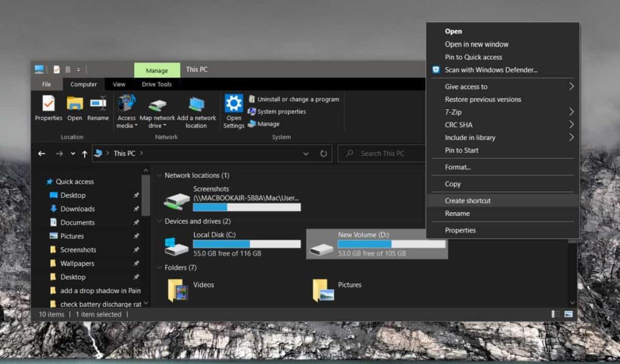The height and width of the screenshot is (364, 620).
Task: Click the back navigation arrow
Action: click(41, 153)
